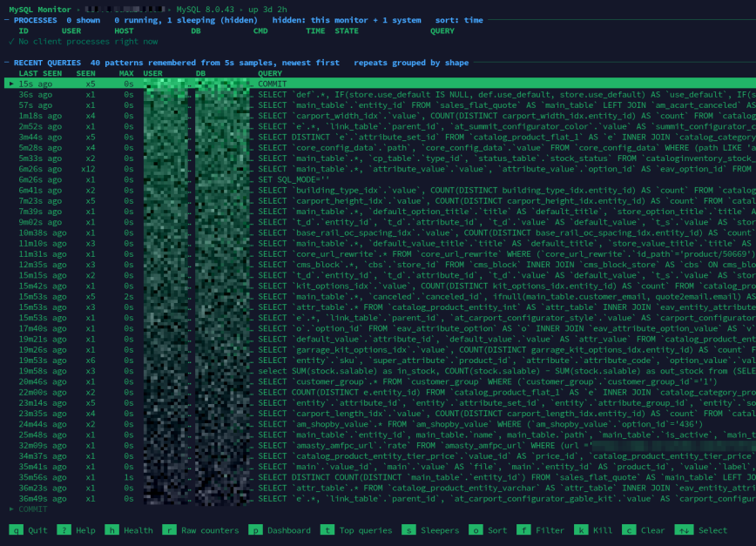756x546 pixels.
Task: Select the row last seen 35m56s ago
Action: (380, 477)
